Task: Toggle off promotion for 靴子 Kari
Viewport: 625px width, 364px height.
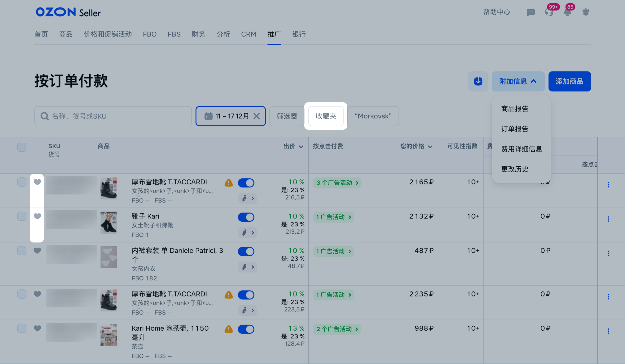Action: point(246,217)
